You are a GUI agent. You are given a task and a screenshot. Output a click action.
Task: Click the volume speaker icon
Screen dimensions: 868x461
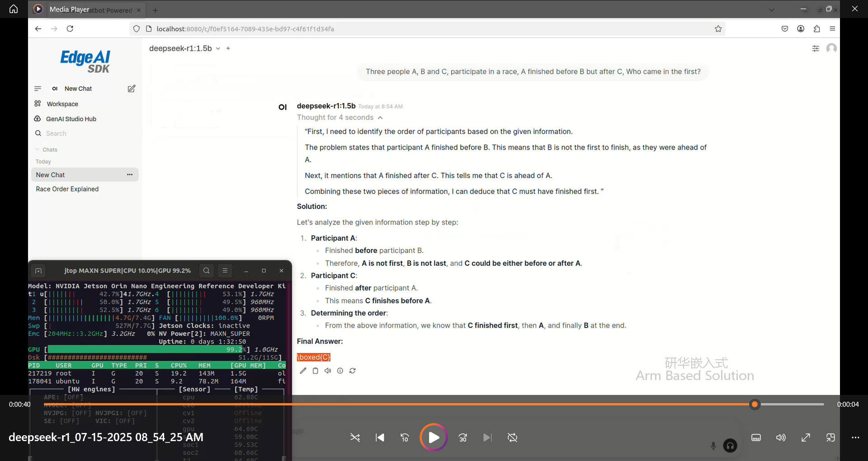coord(781,437)
